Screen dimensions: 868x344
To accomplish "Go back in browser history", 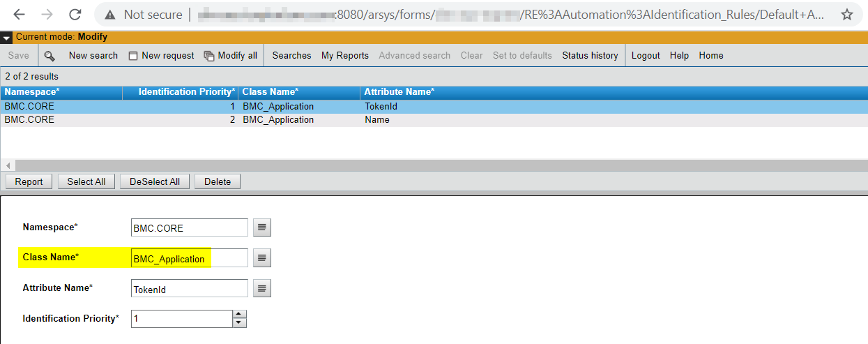I will (19, 15).
